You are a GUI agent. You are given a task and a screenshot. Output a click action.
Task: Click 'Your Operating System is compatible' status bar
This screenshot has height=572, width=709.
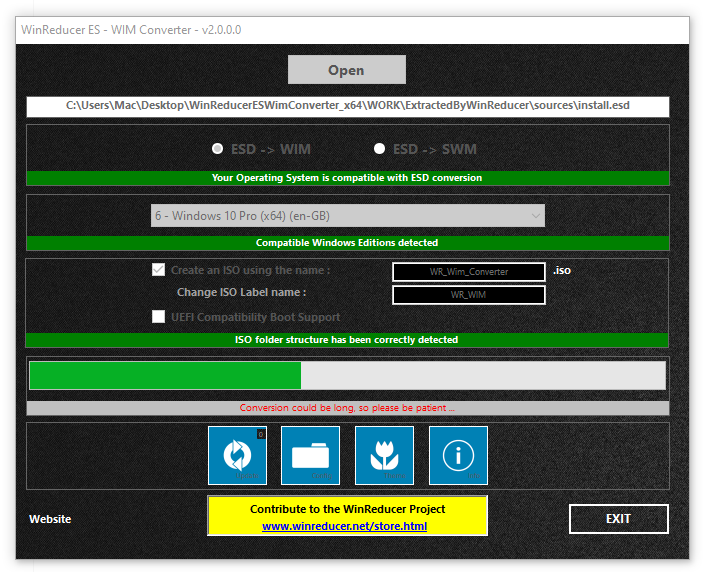(348, 178)
